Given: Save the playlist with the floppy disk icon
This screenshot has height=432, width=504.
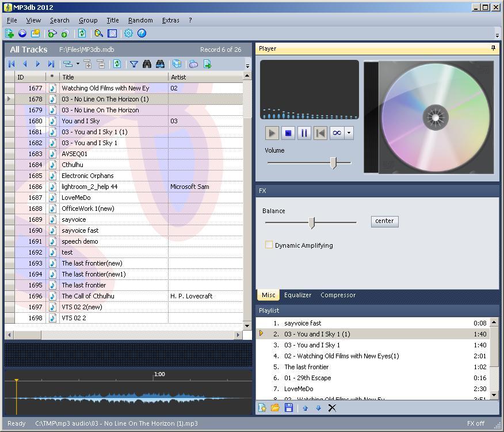Looking at the screenshot, I should coord(289,408).
